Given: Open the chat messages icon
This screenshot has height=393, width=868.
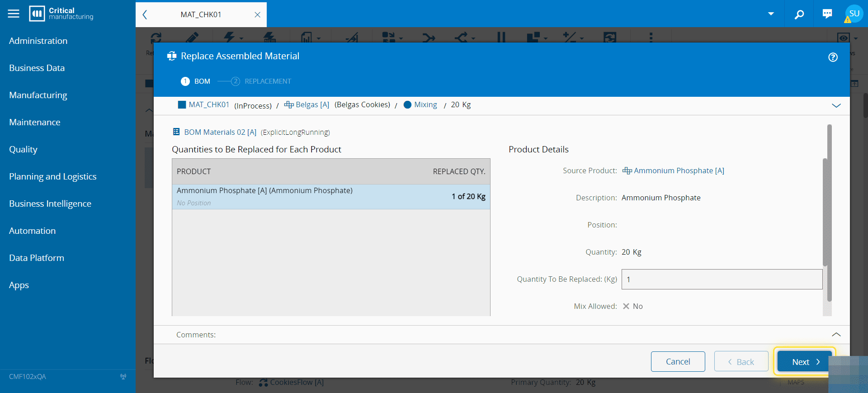Looking at the screenshot, I should pos(827,14).
